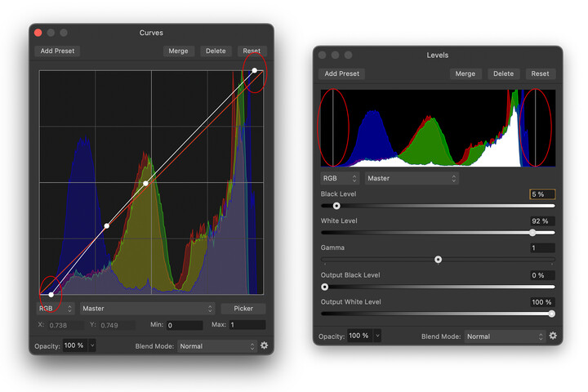Click Merge in Curves window
This screenshot has width=588, height=392.
[178, 51]
